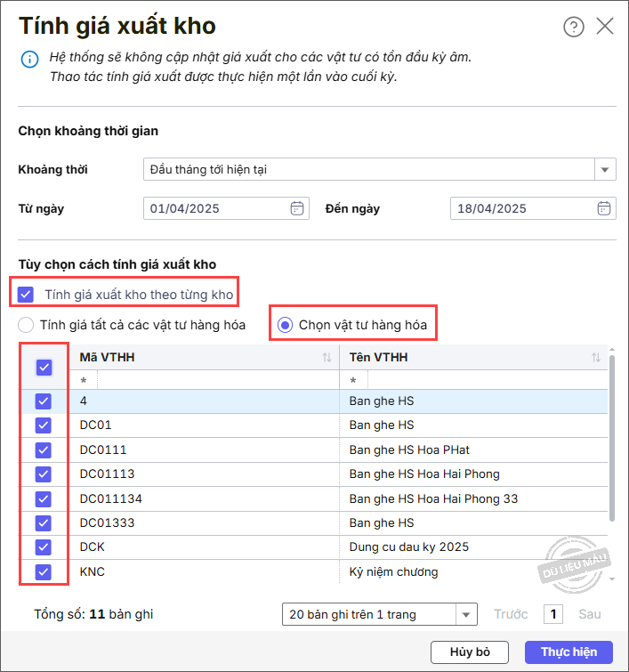The image size is (629, 672).
Task: Uncheck the DC0111 row checkbox
Action: (44, 449)
